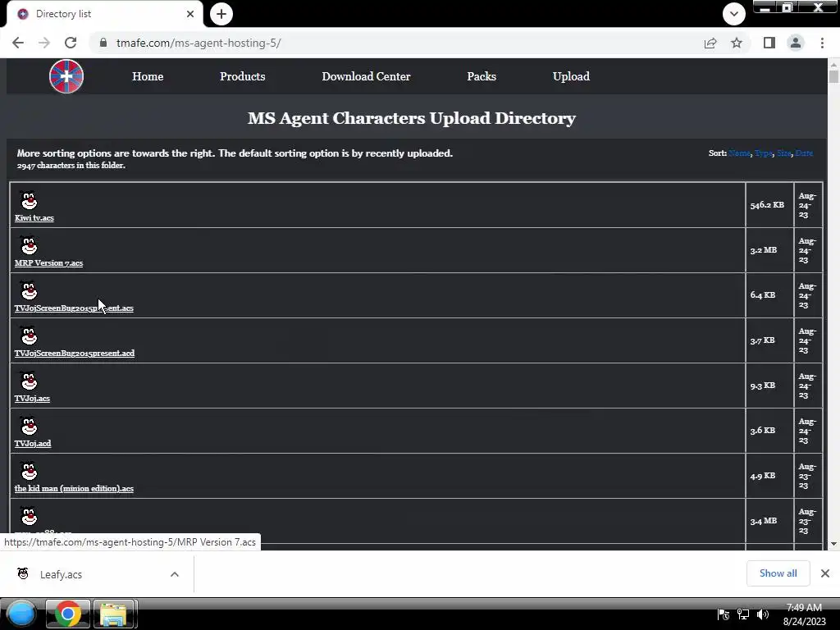The height and width of the screenshot is (630, 840).
Task: Click the agent icon above TVJojScreenBug2015present.acd
Action: coord(29,335)
